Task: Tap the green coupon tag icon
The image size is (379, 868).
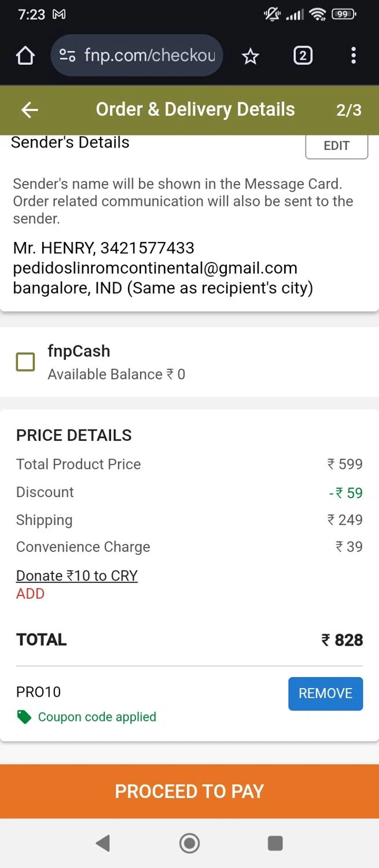Action: tap(24, 718)
